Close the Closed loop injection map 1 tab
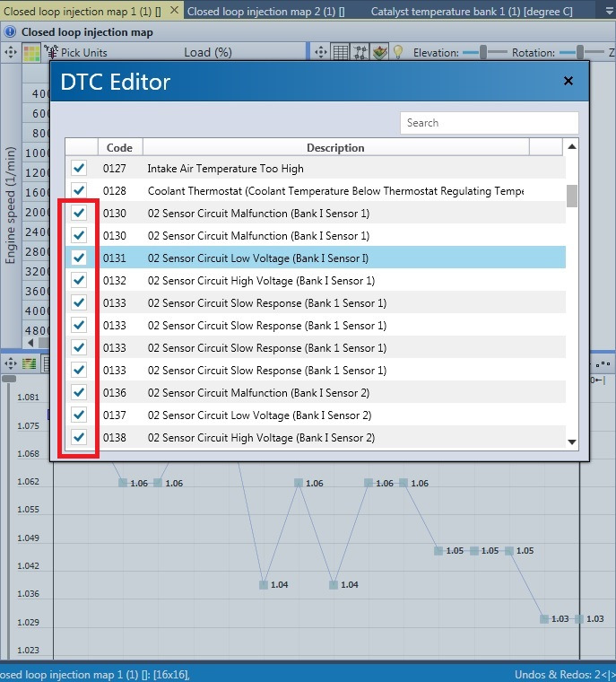 click(x=174, y=10)
